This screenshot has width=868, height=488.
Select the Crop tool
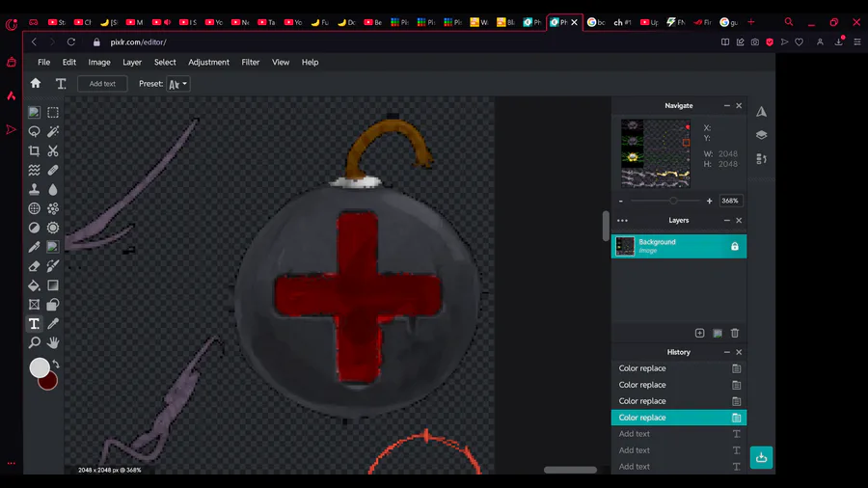(x=35, y=150)
